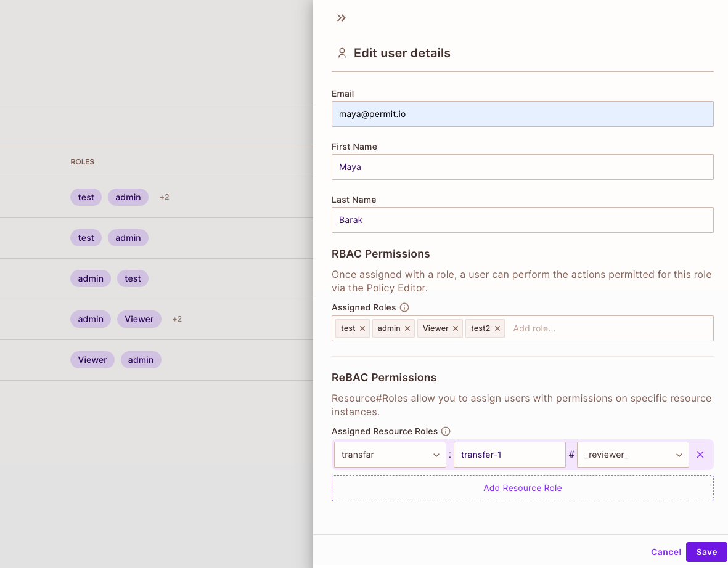Click the Cancel link
The height and width of the screenshot is (568, 728).
666,552
